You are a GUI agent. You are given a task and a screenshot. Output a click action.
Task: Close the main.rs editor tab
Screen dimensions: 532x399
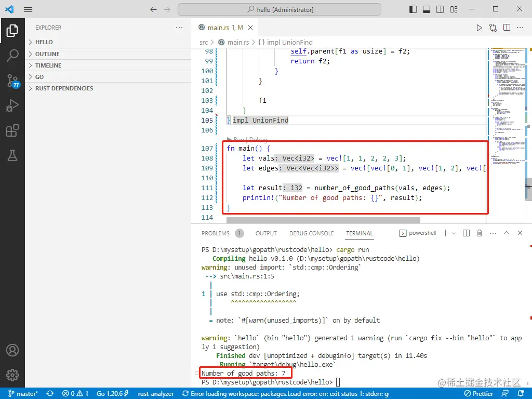[x=250, y=28]
